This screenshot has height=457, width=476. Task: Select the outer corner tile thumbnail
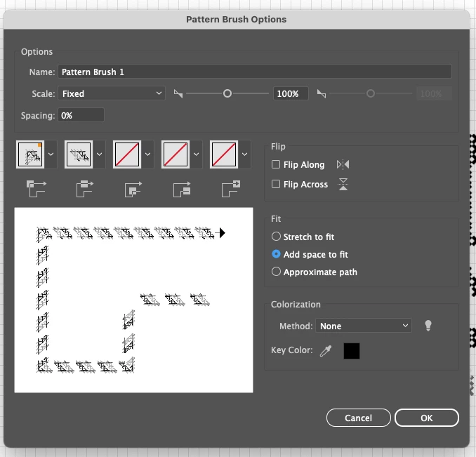click(30, 154)
